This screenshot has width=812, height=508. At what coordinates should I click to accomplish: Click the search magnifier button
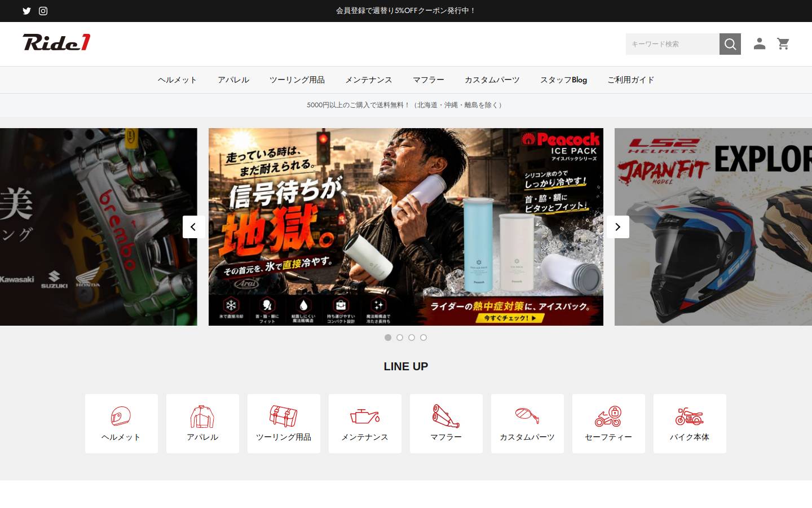pyautogui.click(x=730, y=44)
